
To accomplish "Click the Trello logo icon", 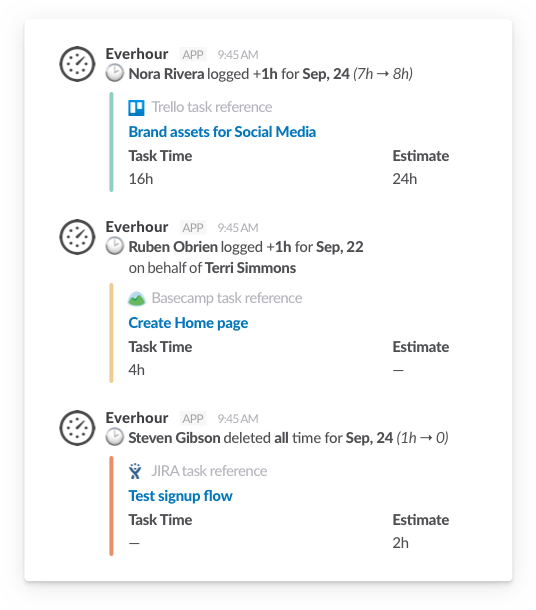I will [x=136, y=108].
